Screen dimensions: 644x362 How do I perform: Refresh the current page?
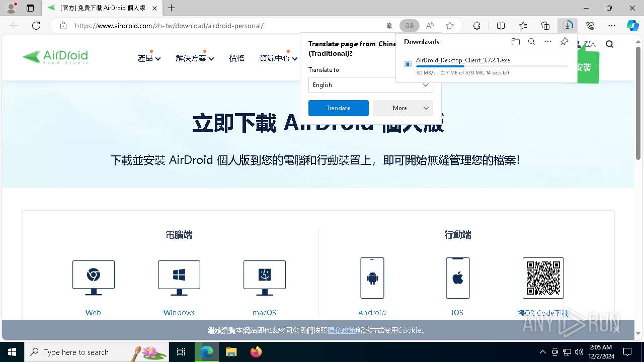tap(36, 26)
